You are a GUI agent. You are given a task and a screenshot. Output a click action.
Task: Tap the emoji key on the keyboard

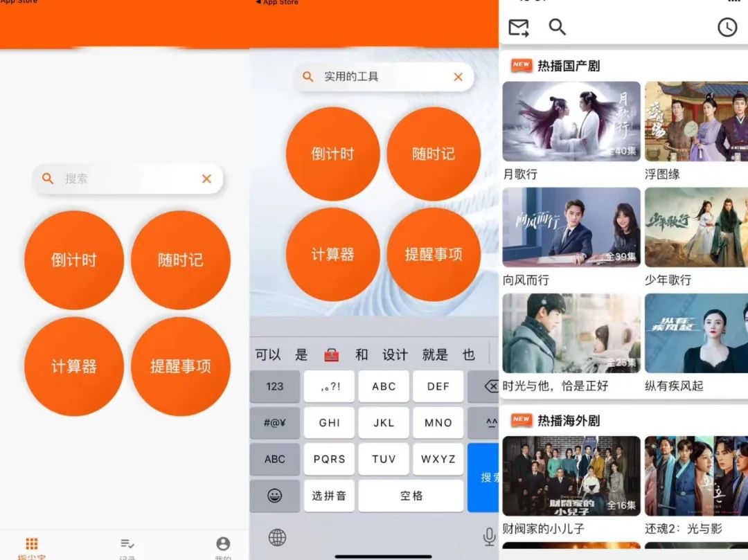275,496
